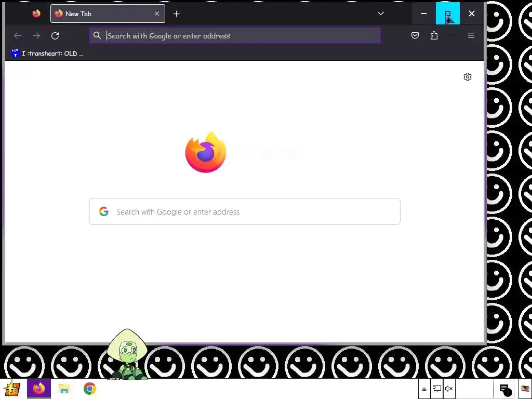The height and width of the screenshot is (399, 532).
Task: Go back one page
Action: click(x=18, y=36)
